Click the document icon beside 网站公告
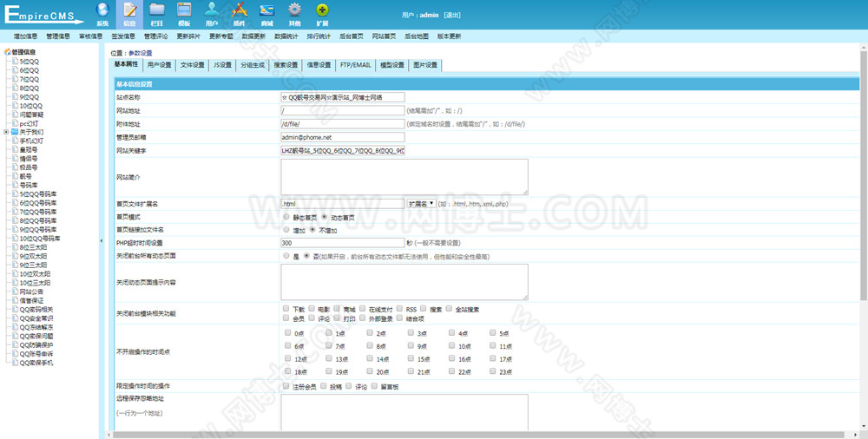868x439 pixels. 16,292
